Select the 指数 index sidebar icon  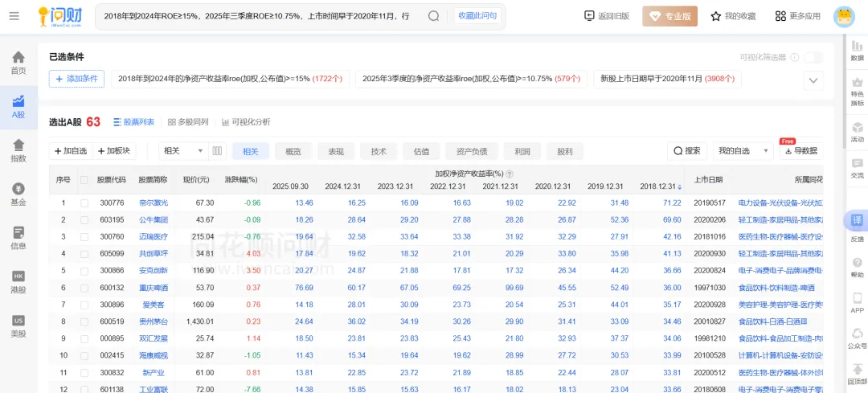coord(18,150)
